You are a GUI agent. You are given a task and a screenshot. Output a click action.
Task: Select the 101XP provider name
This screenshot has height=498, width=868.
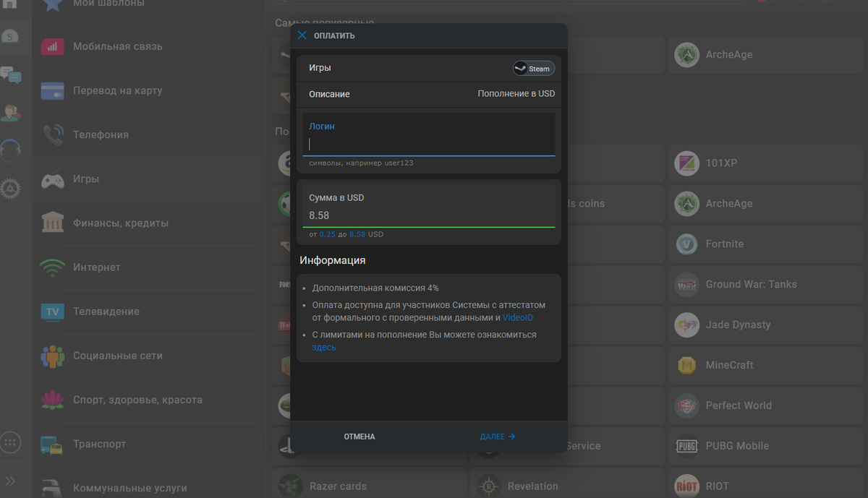[721, 163]
